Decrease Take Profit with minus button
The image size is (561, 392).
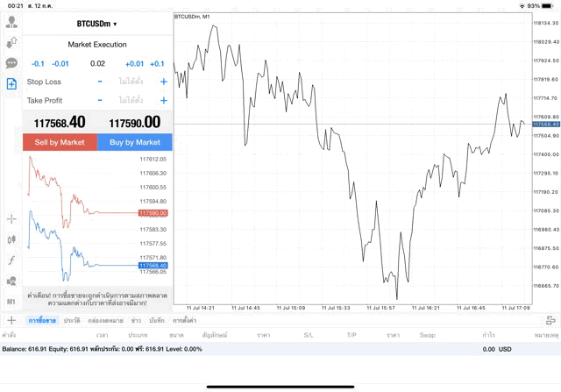pos(100,100)
